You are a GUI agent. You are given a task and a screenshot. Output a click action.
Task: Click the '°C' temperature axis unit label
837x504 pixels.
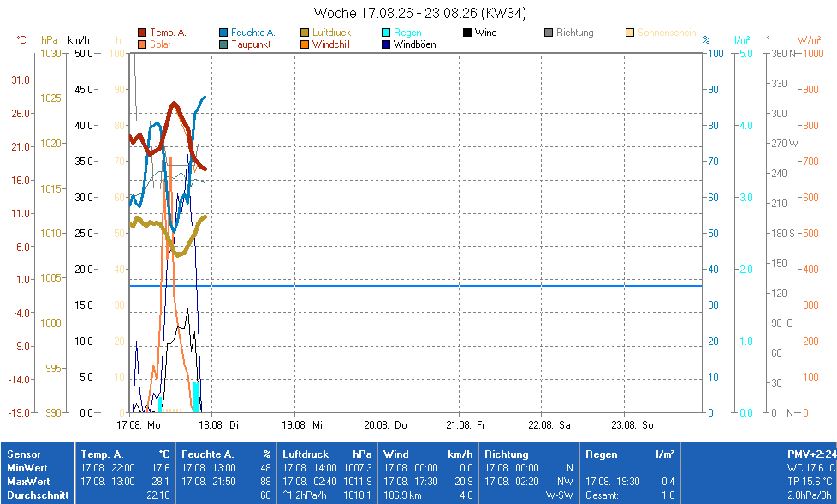(x=21, y=40)
